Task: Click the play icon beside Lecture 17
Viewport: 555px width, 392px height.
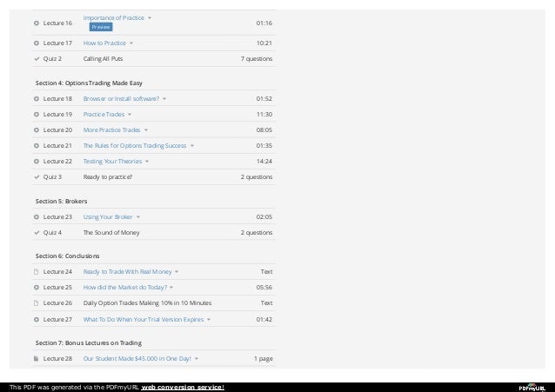Action: (37, 43)
